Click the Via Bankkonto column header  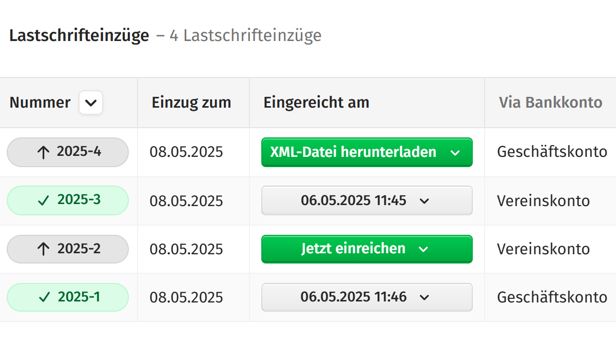550,103
